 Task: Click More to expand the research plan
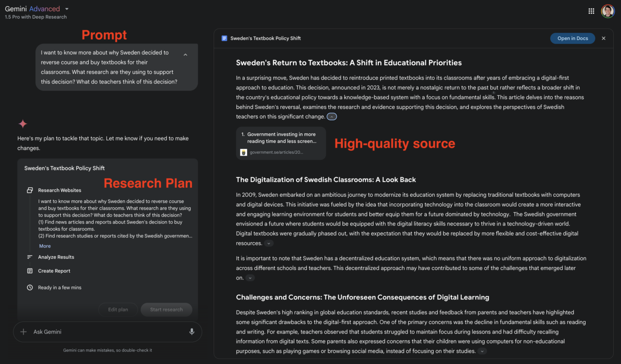(x=45, y=246)
